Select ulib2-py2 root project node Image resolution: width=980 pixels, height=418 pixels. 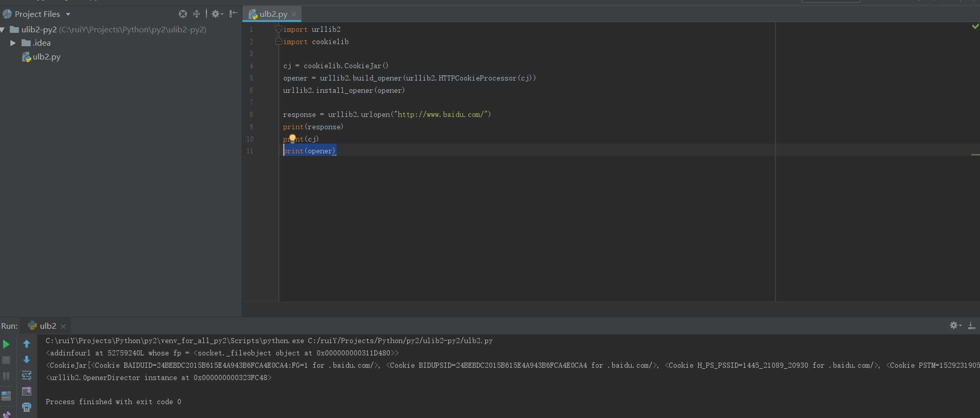tap(108, 30)
